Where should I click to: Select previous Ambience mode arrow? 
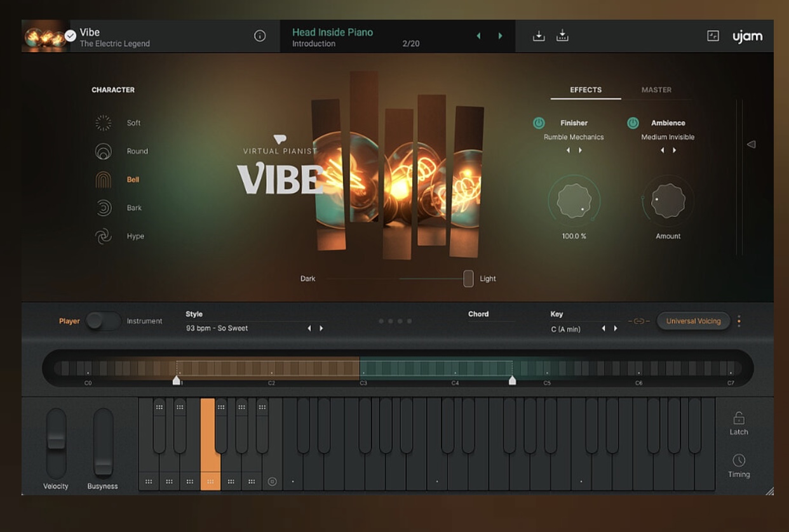tap(663, 150)
